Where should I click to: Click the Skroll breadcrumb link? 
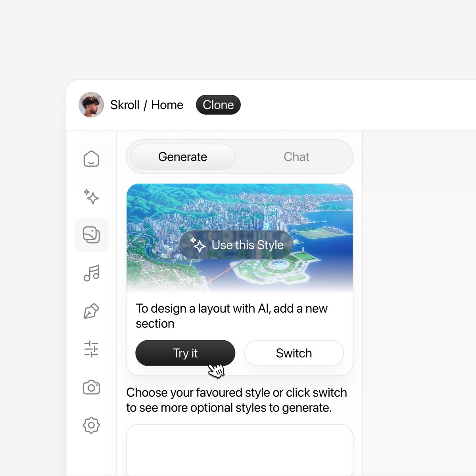pos(125,105)
